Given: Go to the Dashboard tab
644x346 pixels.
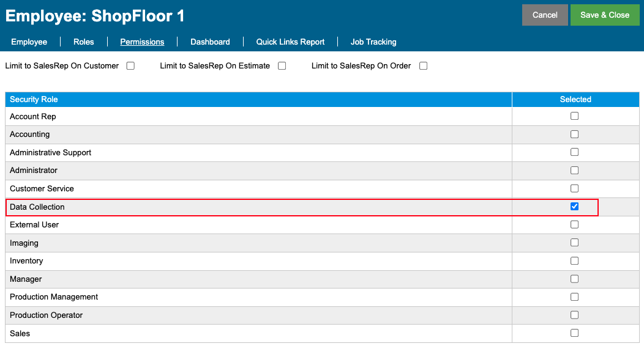Looking at the screenshot, I should tap(211, 42).
